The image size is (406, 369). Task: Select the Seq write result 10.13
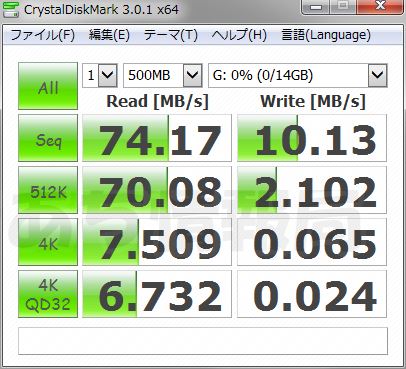click(x=312, y=138)
